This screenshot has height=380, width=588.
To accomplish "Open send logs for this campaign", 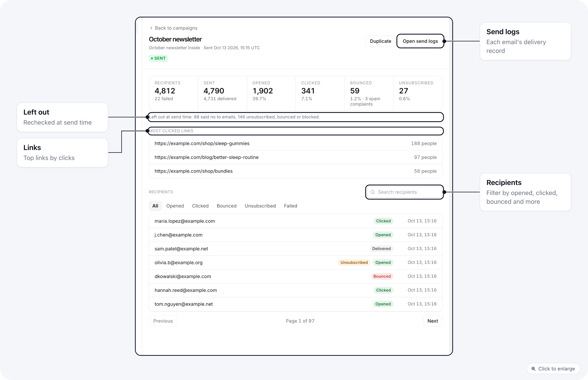I will point(420,41).
